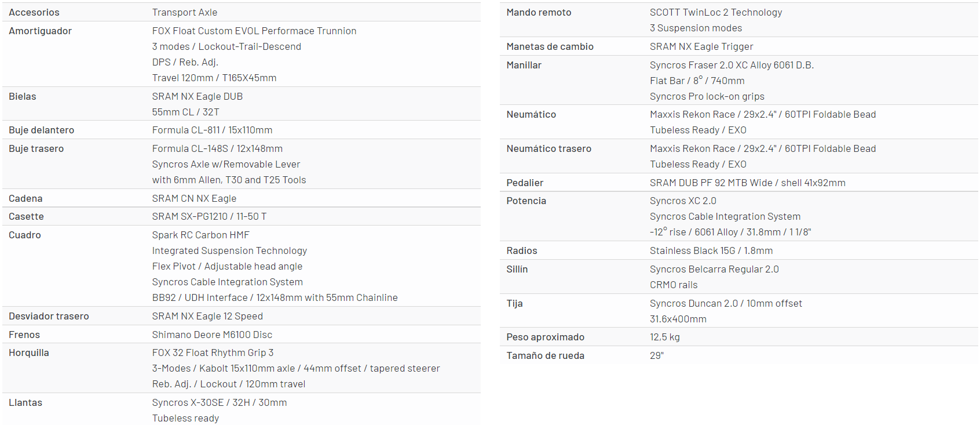980x425 pixels.
Task: Select SRAM NX Eagle DUB text
Action: pyautogui.click(x=197, y=96)
